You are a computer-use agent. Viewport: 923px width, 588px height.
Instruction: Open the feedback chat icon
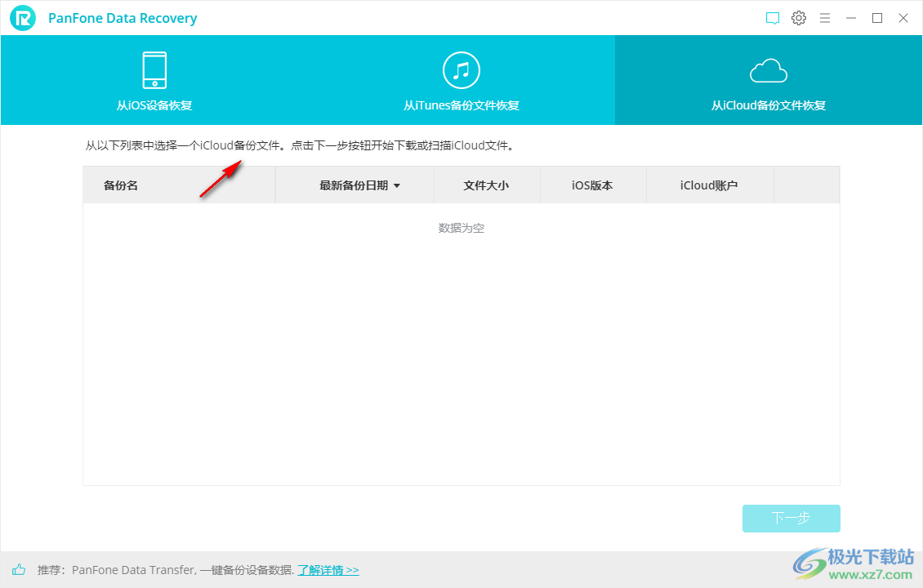click(x=773, y=18)
